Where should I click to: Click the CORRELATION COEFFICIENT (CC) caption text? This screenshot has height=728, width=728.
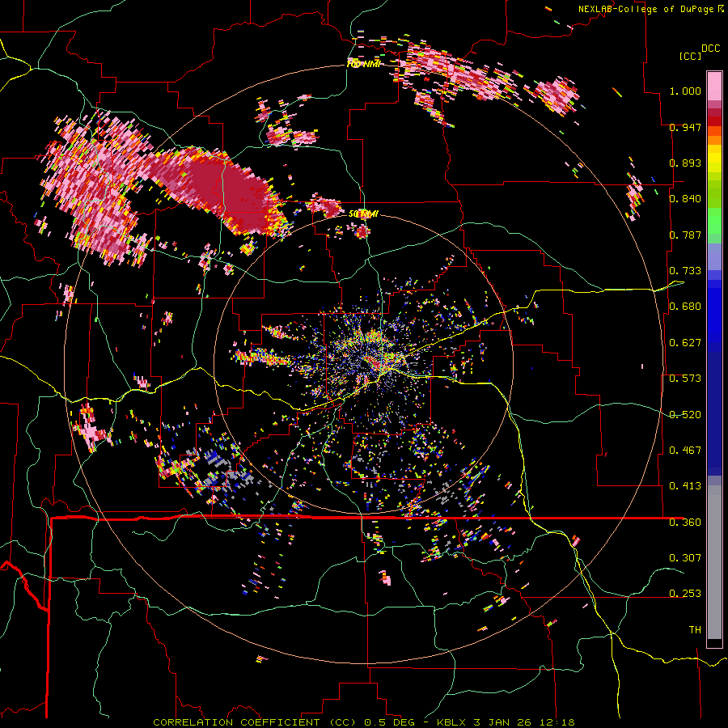pyautogui.click(x=255, y=722)
